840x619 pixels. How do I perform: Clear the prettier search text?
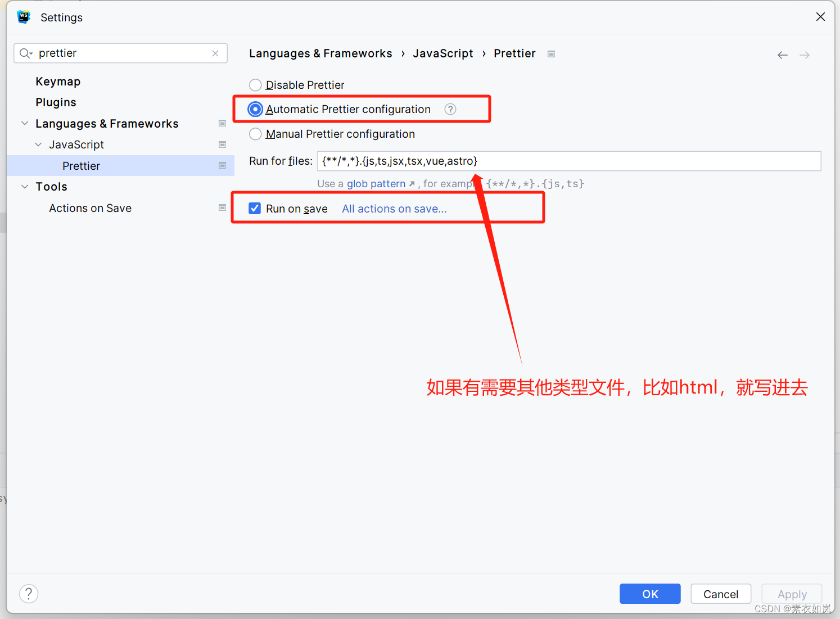[x=215, y=53]
